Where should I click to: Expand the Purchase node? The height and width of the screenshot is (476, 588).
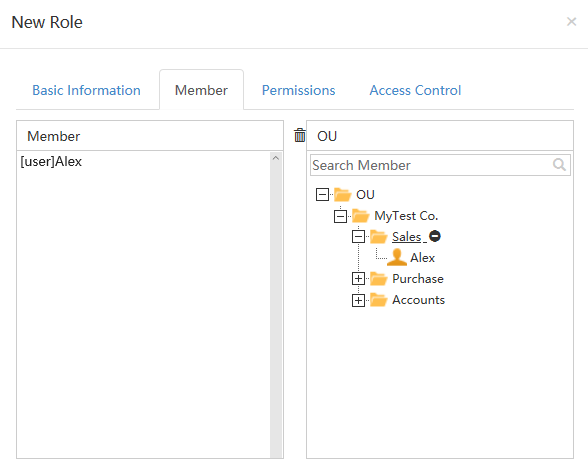click(x=358, y=279)
